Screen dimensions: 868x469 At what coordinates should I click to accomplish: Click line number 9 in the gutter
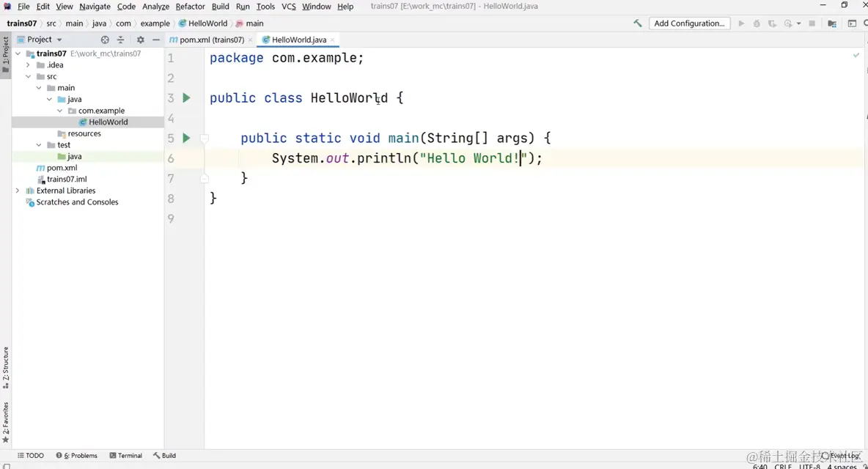(171, 218)
